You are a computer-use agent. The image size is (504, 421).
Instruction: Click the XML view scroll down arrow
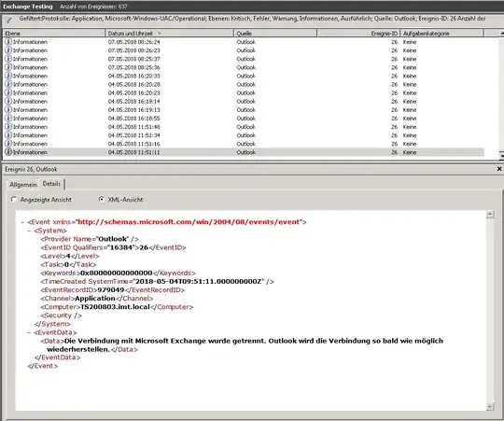490,407
